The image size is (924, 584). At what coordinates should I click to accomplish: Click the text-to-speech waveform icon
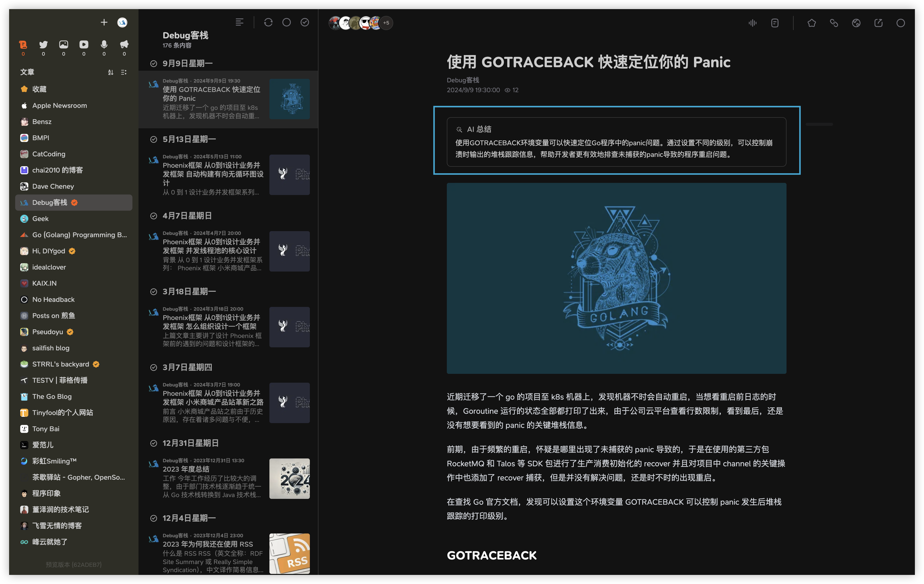pyautogui.click(x=752, y=23)
